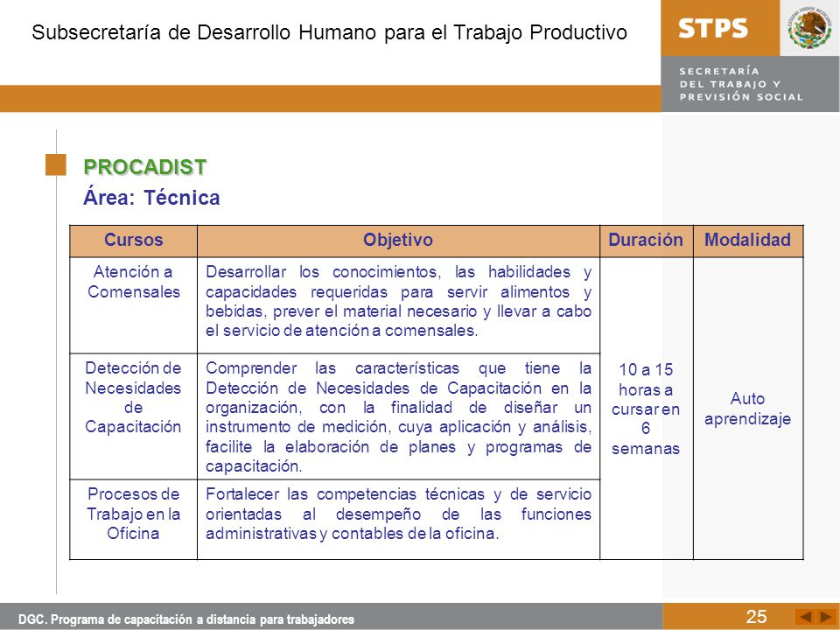Click the objective text starting 'Desarrollar los conocimientos'
Screen dimensions: 840x630
[x=398, y=301]
